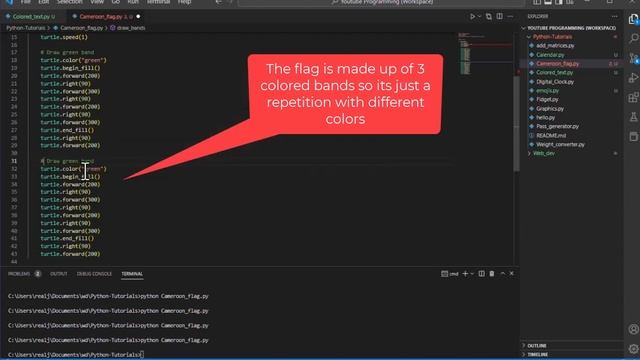Open editor more actions ellipsis
640x360 pixels.
coord(510,16)
